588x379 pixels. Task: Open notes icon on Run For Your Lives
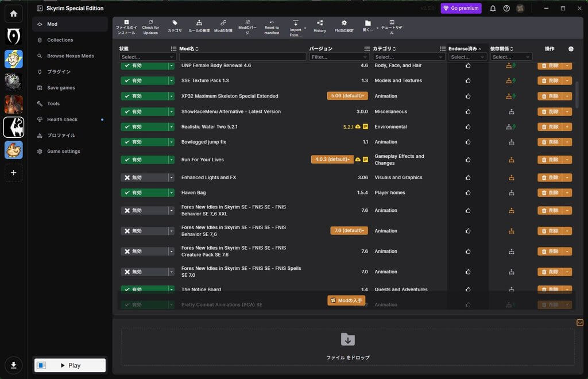(365, 159)
